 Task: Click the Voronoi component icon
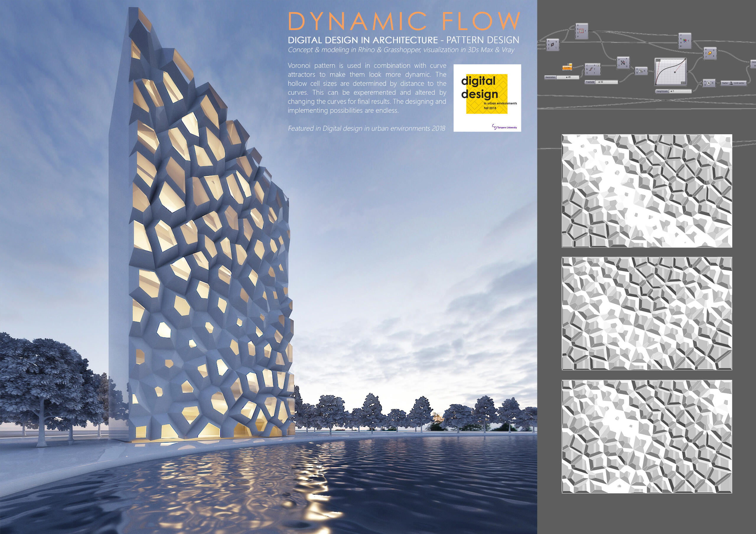coord(685,41)
